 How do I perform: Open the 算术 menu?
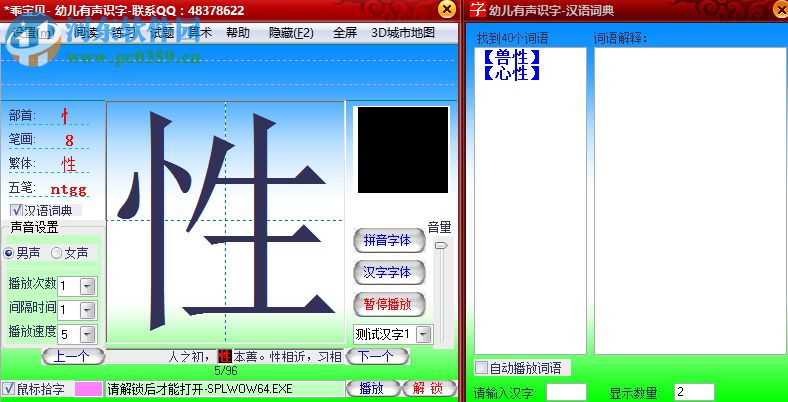point(200,33)
